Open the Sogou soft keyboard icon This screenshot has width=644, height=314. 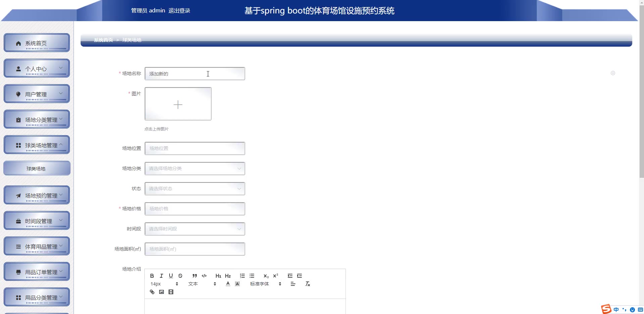coord(640,310)
